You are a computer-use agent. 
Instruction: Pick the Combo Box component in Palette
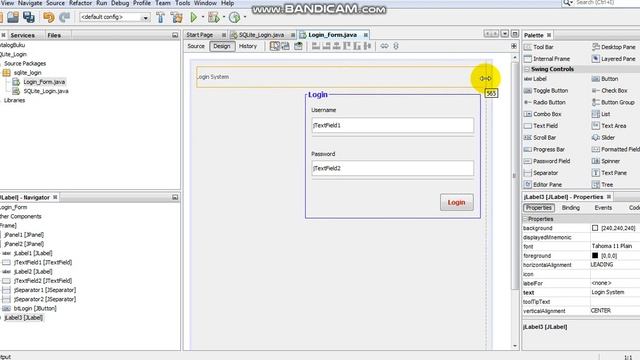click(x=542, y=114)
